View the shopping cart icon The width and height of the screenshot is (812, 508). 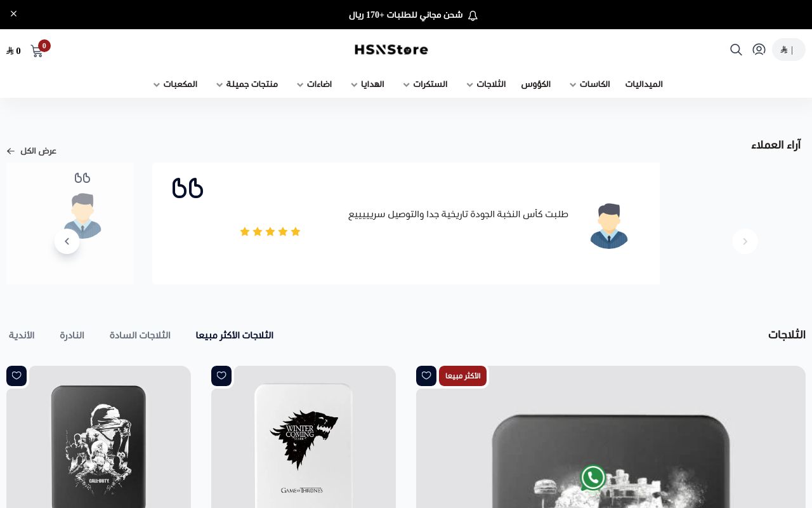(37, 51)
